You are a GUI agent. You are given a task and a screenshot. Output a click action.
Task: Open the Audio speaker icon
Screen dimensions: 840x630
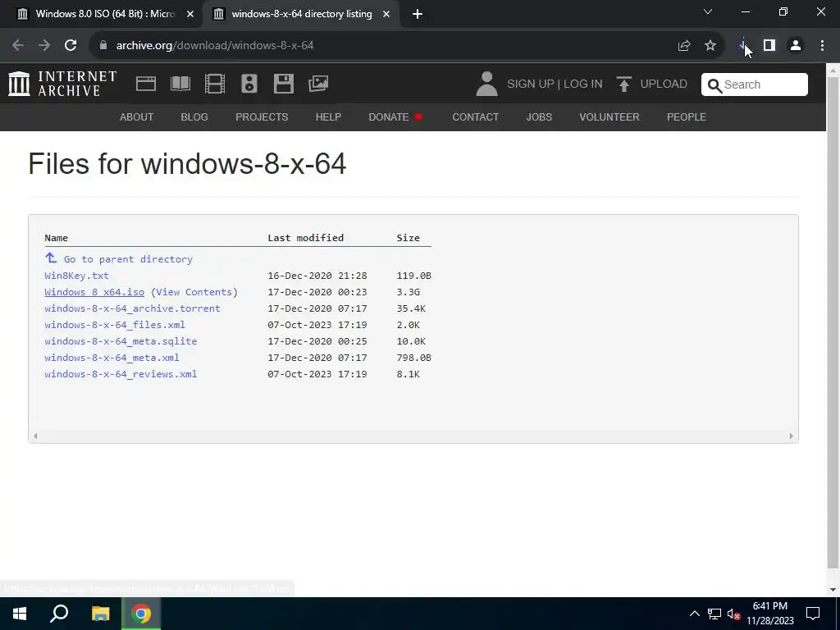[x=249, y=84]
